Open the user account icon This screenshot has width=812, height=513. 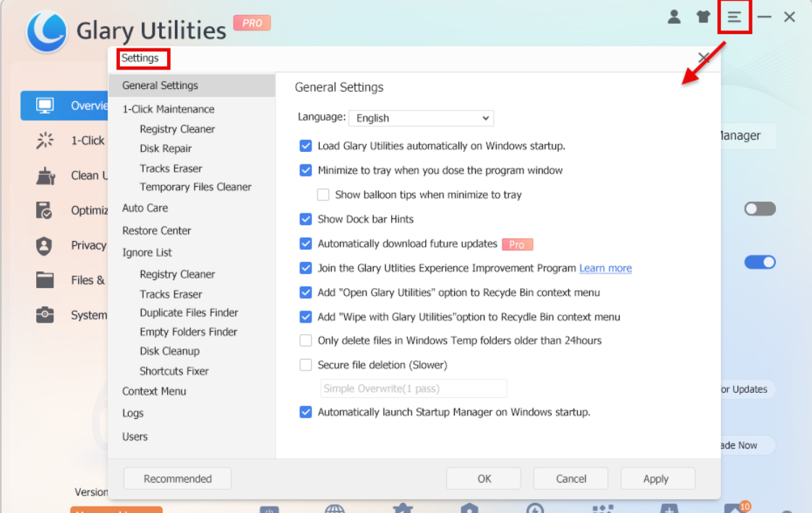point(674,17)
